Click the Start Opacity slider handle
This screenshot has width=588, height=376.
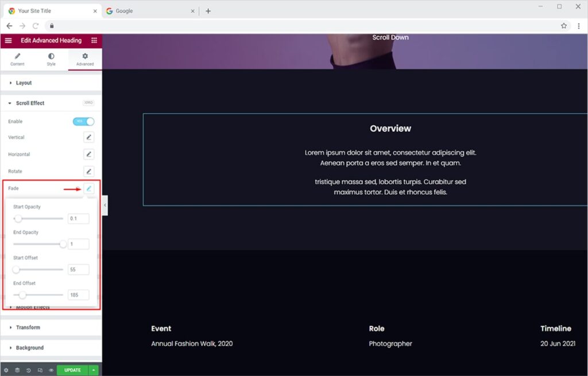point(18,219)
